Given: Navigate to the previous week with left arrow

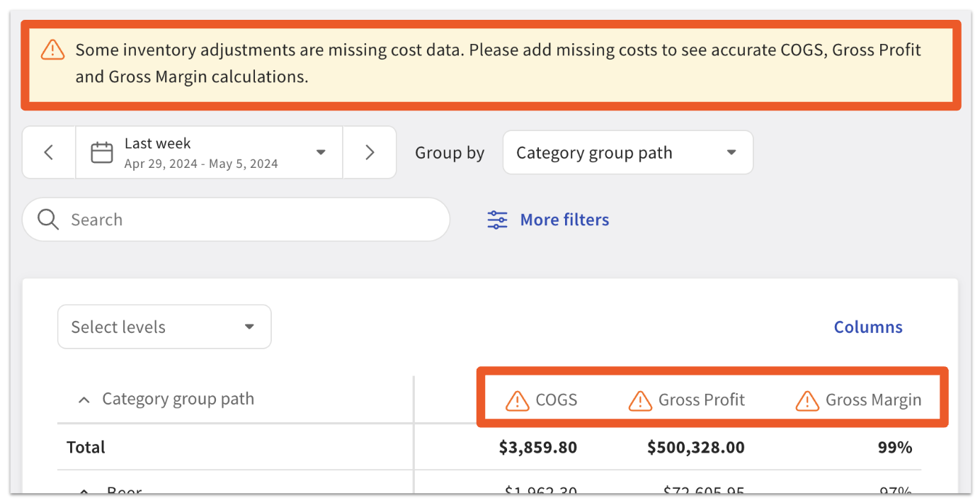Looking at the screenshot, I should click(x=48, y=152).
